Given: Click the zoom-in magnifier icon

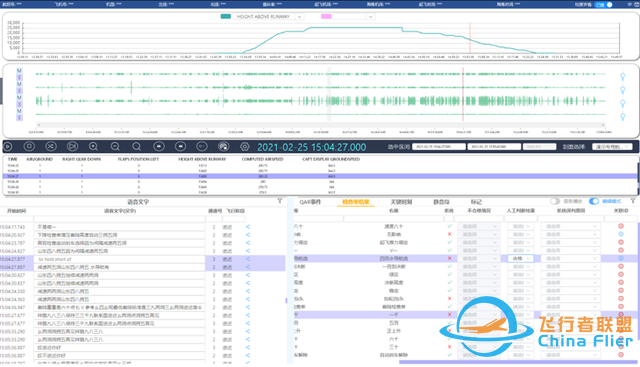Looking at the screenshot, I should 93,147.
